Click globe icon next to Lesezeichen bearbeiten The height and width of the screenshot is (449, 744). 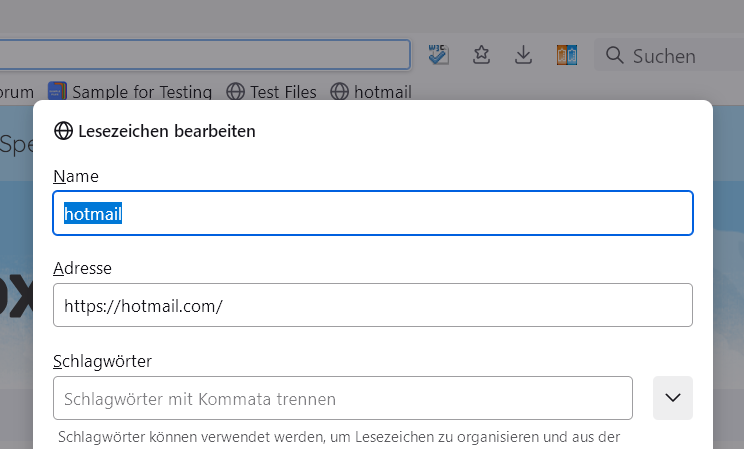pyautogui.click(x=64, y=131)
